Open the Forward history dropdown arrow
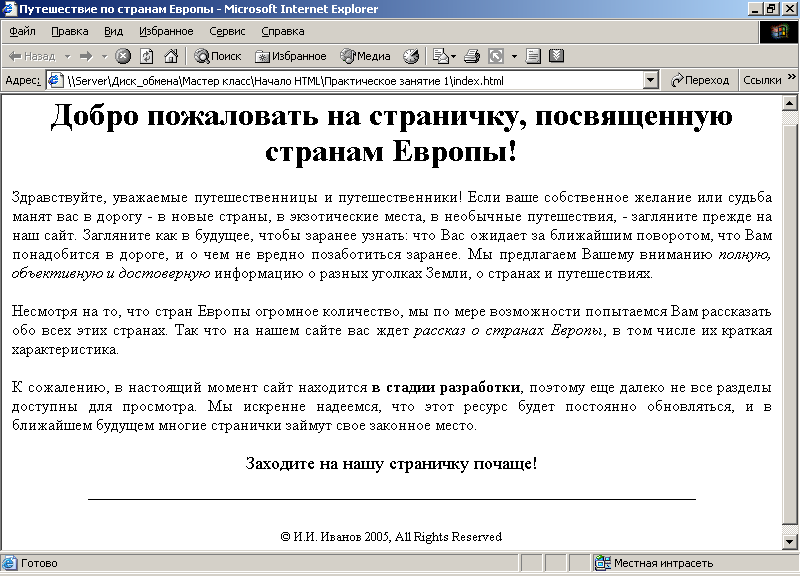The image size is (800, 576). coord(105,56)
